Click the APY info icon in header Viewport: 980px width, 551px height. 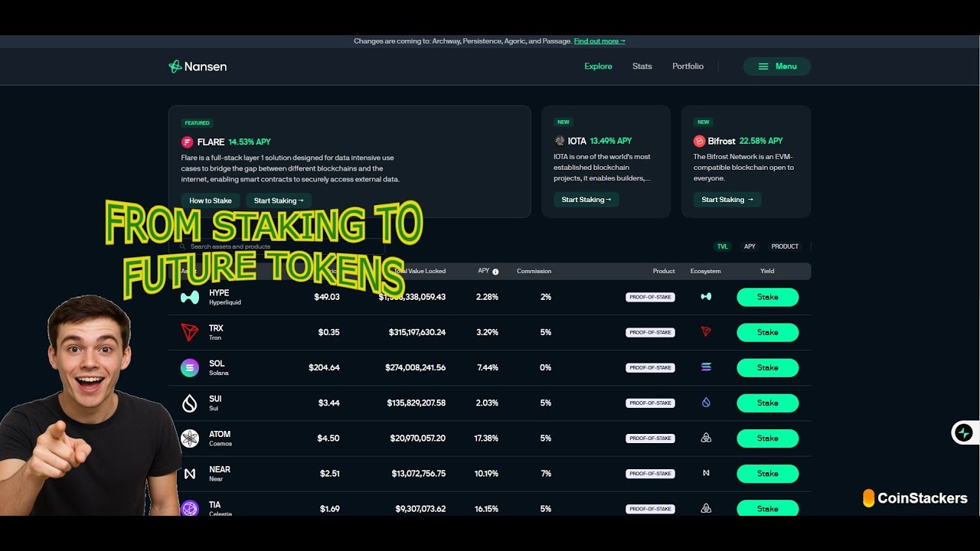[495, 272]
